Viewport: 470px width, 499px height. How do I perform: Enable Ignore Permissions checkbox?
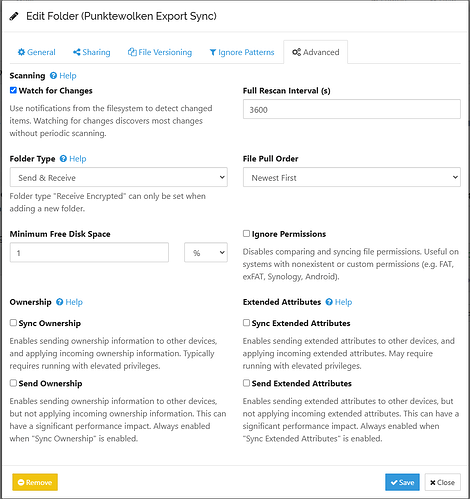(246, 234)
